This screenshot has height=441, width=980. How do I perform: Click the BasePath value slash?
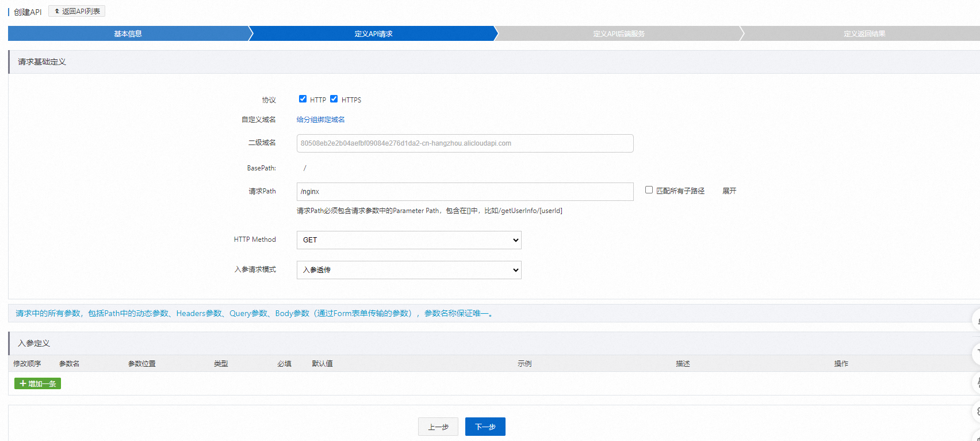[x=305, y=168]
